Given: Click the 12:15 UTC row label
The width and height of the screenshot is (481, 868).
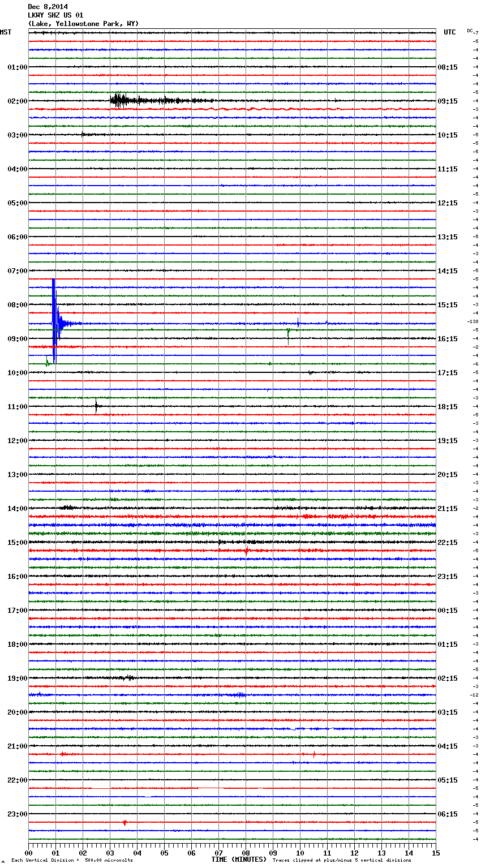Looking at the screenshot, I should point(448,203).
